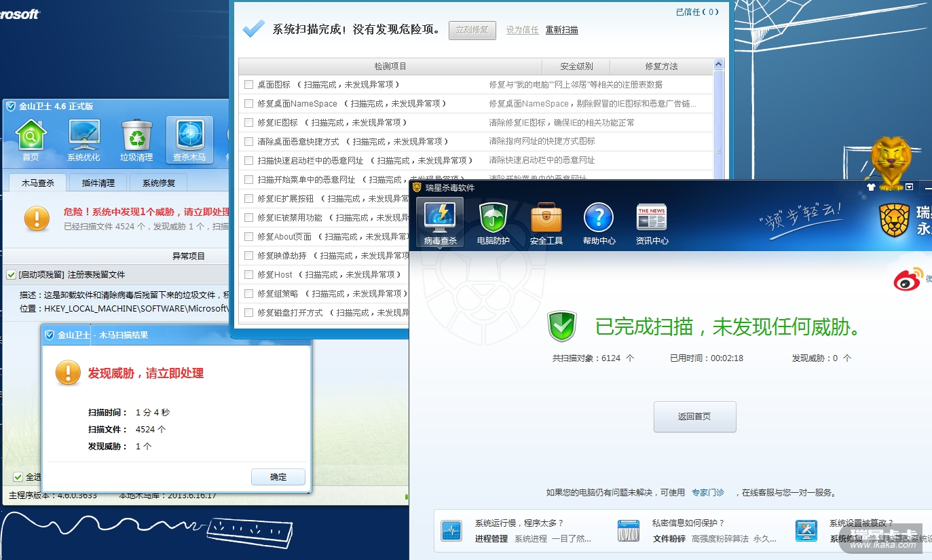The width and height of the screenshot is (932, 560).
Task: Open 电脑防护 in the 瑞星 toolbar
Action: [493, 223]
